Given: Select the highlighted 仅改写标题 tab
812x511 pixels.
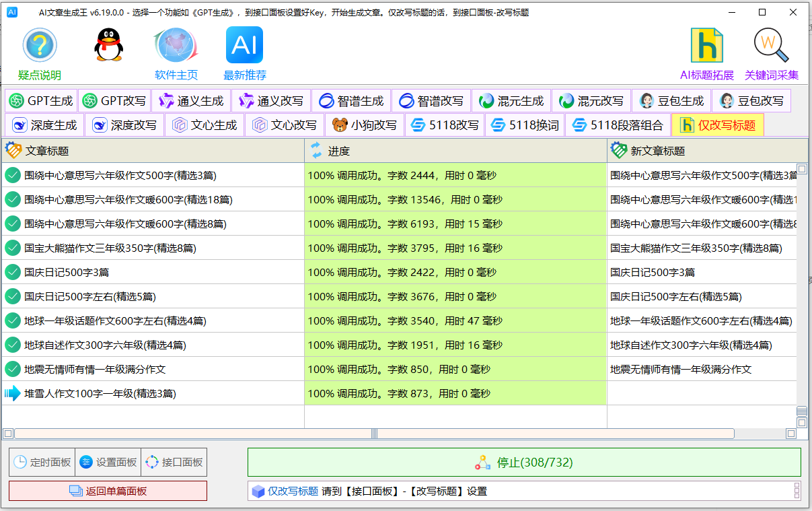Looking at the screenshot, I should (x=718, y=125).
